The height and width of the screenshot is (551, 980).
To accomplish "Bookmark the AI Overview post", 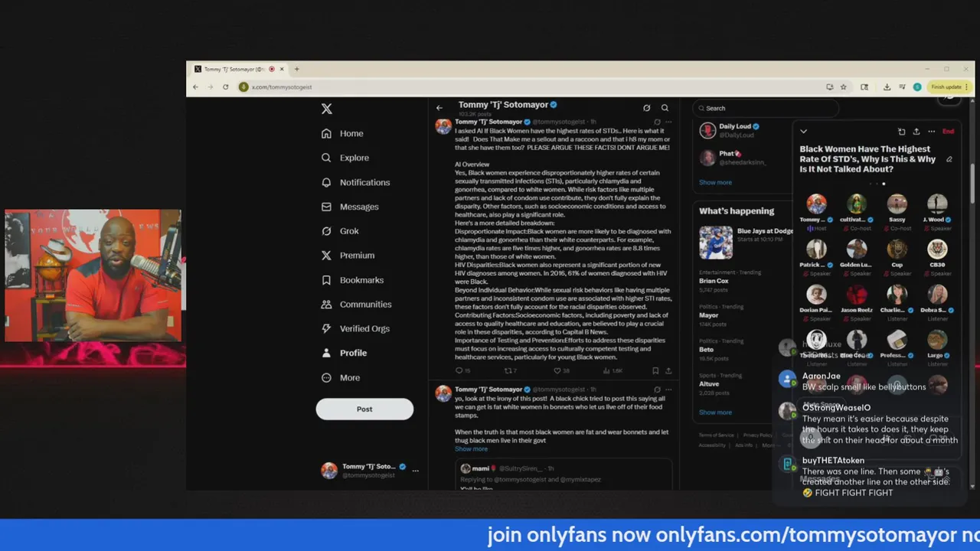I will coord(655,370).
